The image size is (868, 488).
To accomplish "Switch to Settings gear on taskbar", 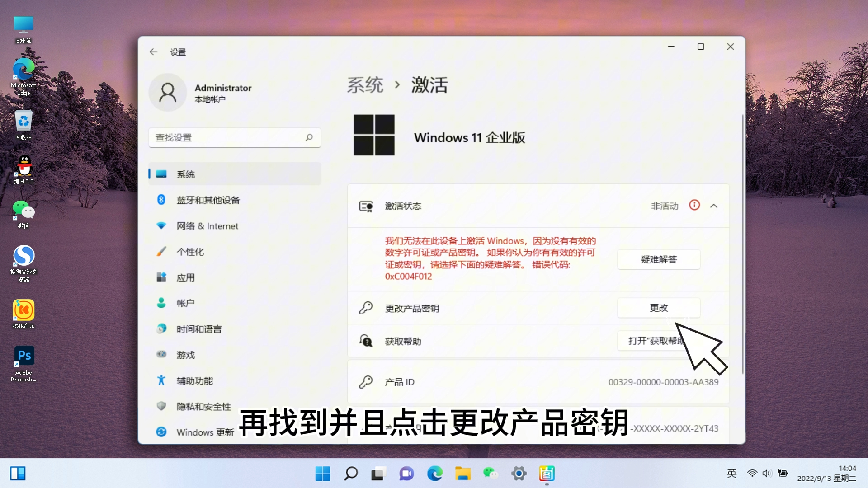I will [519, 474].
